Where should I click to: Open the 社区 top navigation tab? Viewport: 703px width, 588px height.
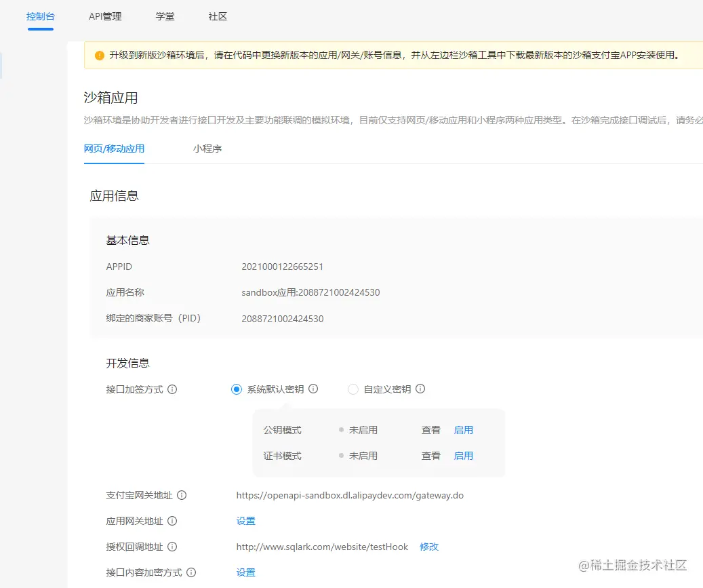[218, 16]
